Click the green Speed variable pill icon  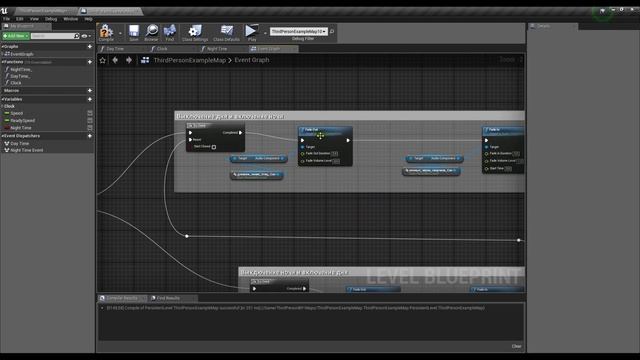pos(7,113)
